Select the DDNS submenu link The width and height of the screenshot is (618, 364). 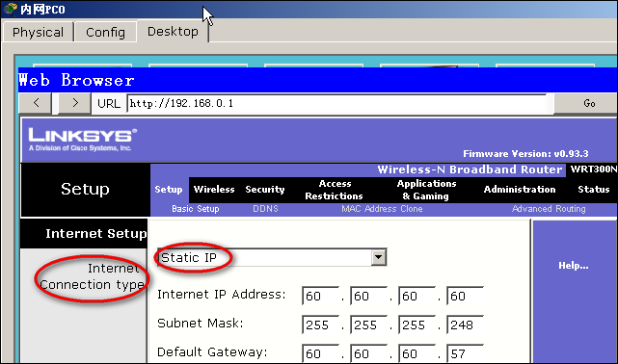[265, 209]
